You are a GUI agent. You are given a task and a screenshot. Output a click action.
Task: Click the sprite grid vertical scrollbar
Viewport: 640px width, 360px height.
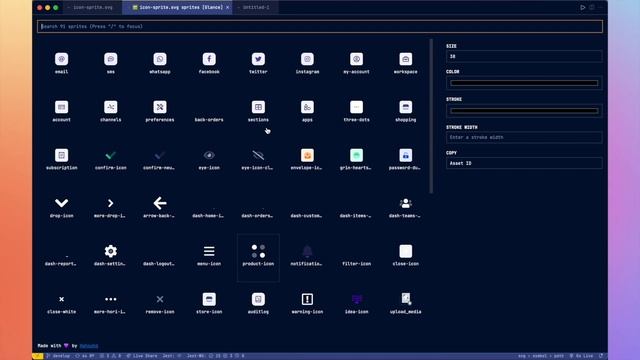point(431,116)
